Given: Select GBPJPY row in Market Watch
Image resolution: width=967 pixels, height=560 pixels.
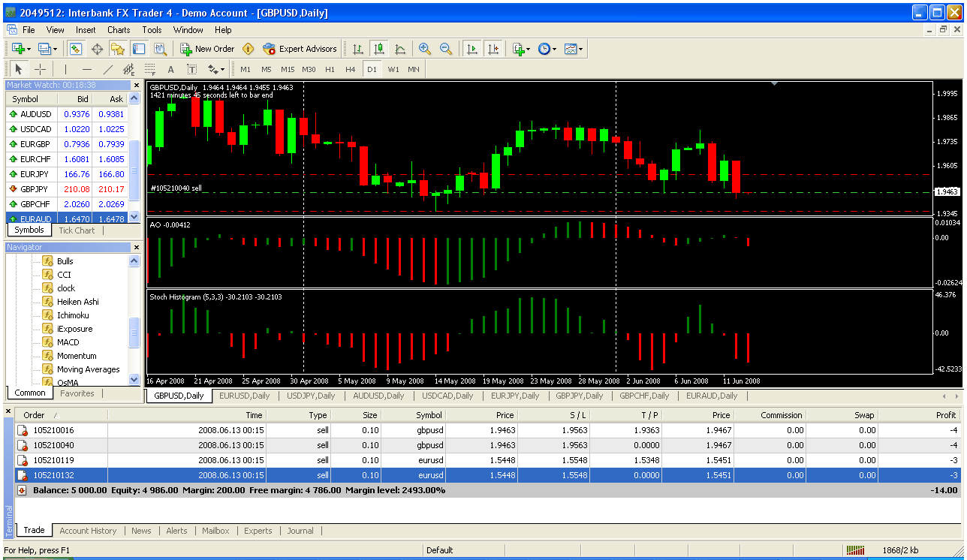Looking at the screenshot, I should click(67, 188).
